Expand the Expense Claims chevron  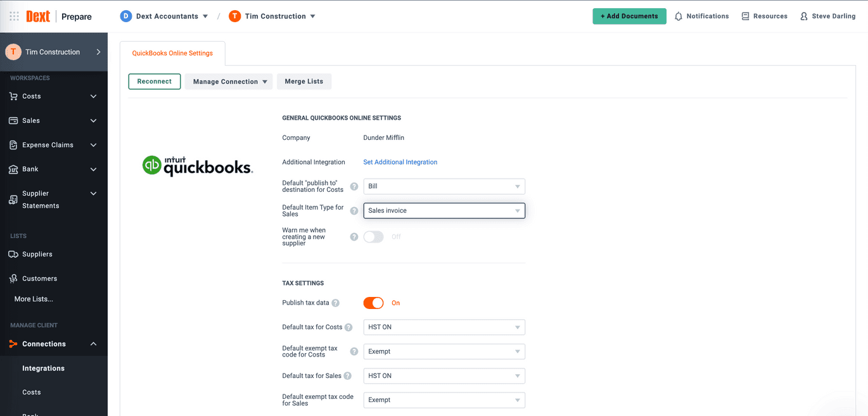94,145
